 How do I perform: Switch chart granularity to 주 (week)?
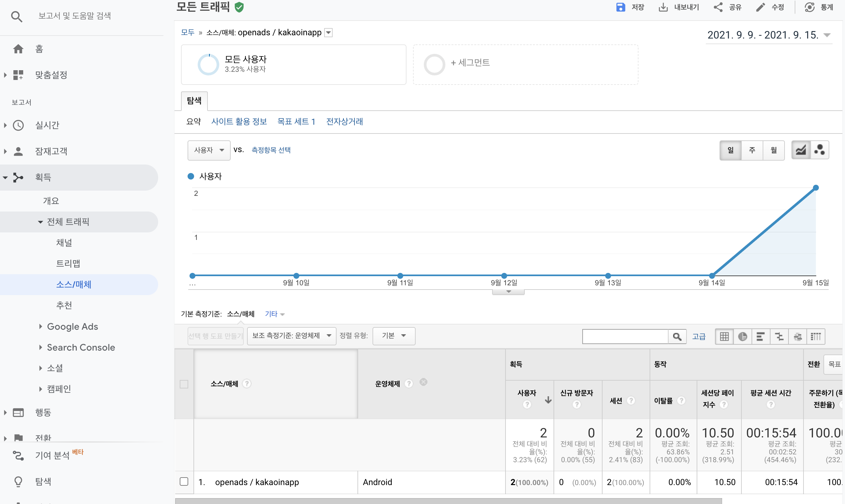pos(752,150)
